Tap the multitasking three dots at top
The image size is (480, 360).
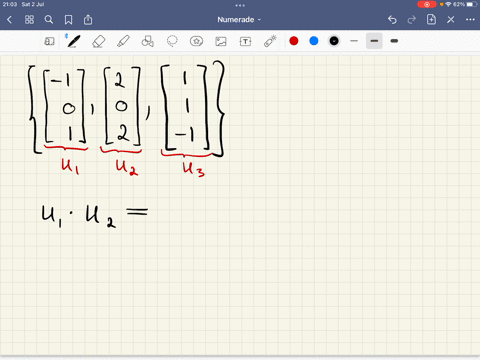(240, 5)
